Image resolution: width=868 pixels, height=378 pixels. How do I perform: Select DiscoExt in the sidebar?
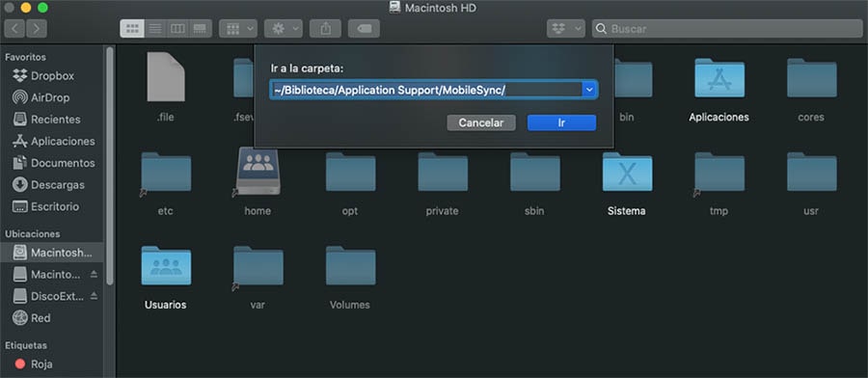(49, 296)
